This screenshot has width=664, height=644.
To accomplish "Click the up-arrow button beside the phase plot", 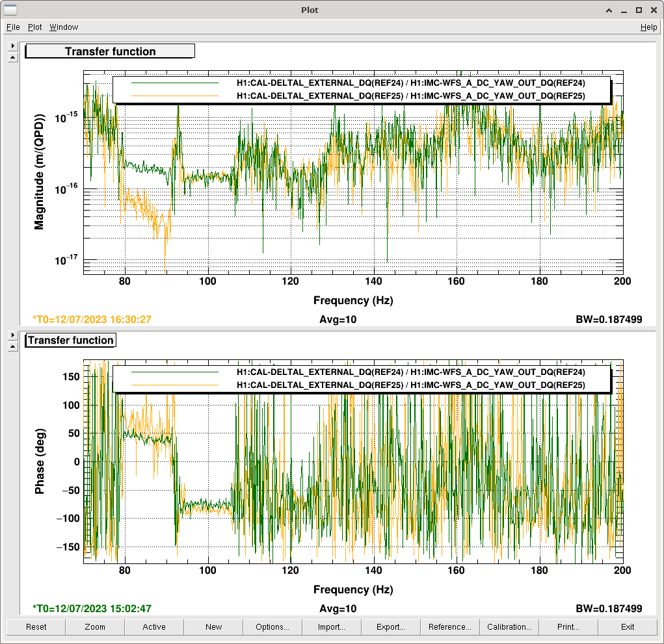I will [12, 346].
